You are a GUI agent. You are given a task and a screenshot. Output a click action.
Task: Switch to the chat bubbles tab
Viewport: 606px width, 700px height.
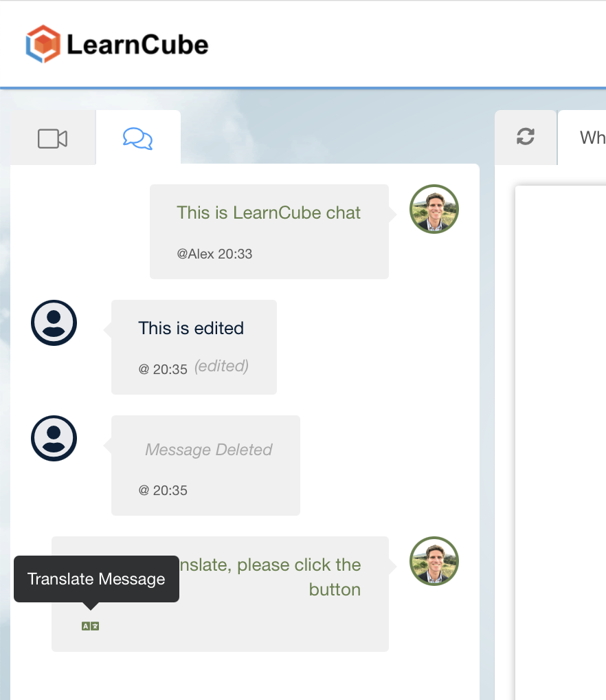tap(138, 138)
